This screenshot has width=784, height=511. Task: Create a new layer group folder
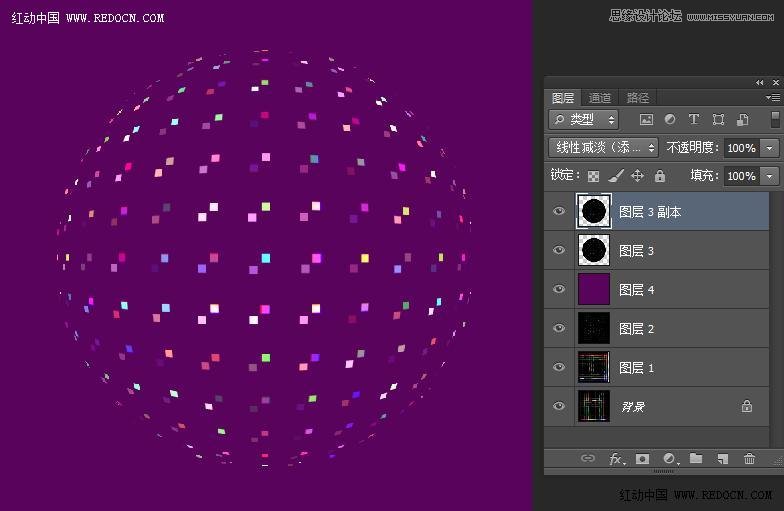point(696,458)
